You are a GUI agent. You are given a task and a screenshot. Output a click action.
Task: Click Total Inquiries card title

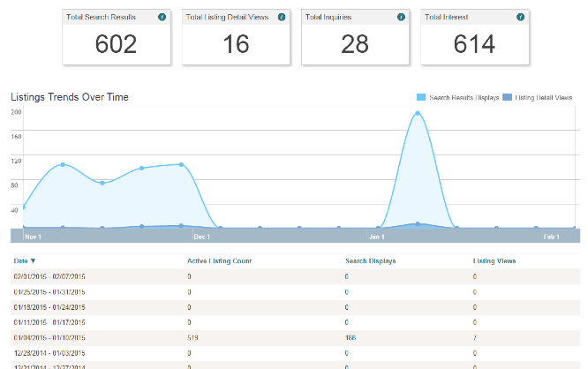328,17
